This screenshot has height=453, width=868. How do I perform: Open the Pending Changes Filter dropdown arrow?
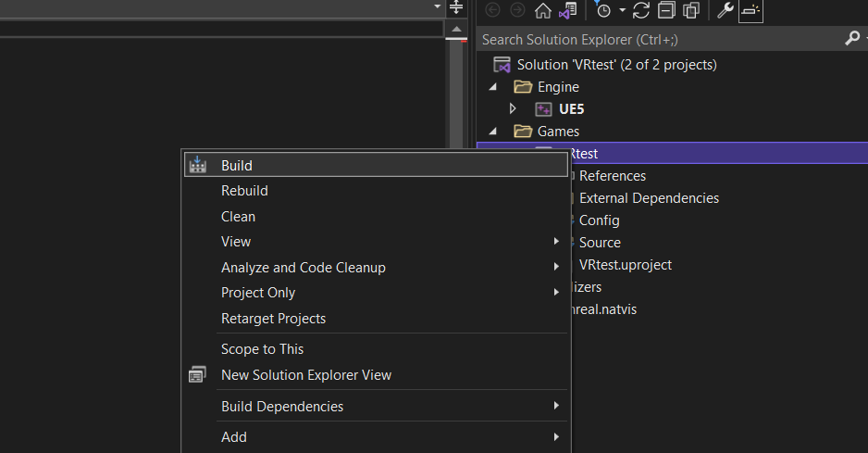622,10
